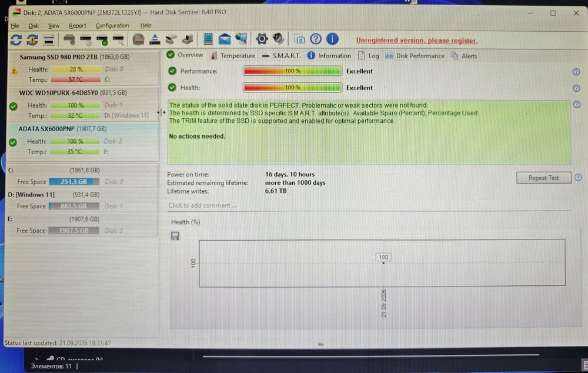Image resolution: width=588 pixels, height=373 pixels.
Task: Switch to the S.M.A.R.T. tab
Action: (281, 55)
